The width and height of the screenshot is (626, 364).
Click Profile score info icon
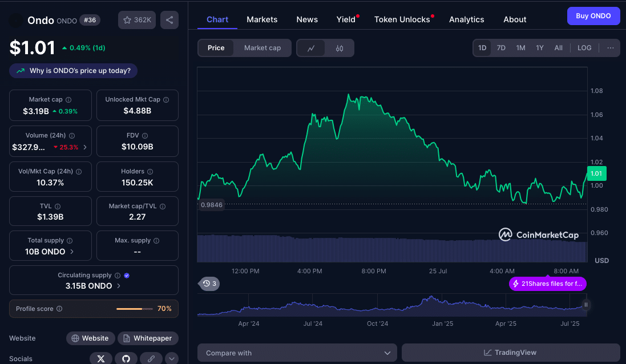pyautogui.click(x=59, y=309)
